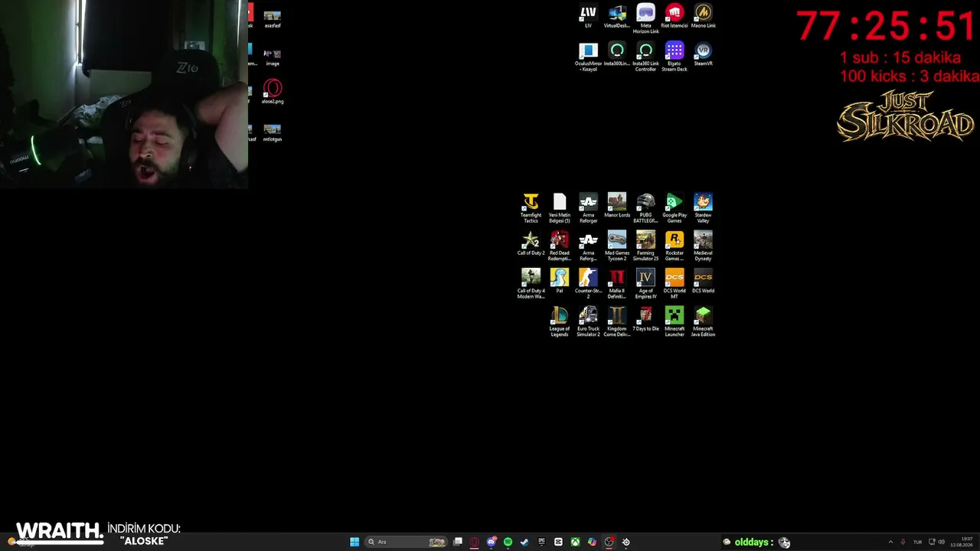The image size is (980, 551).
Task: Click the VirtualDesktop shortcut icon
Action: pos(617,16)
